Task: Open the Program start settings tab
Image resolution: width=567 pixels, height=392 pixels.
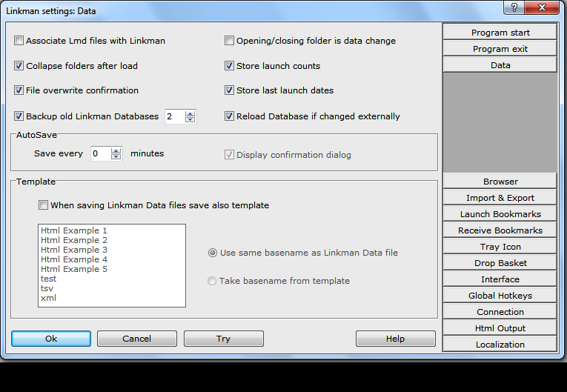Action: tap(500, 33)
